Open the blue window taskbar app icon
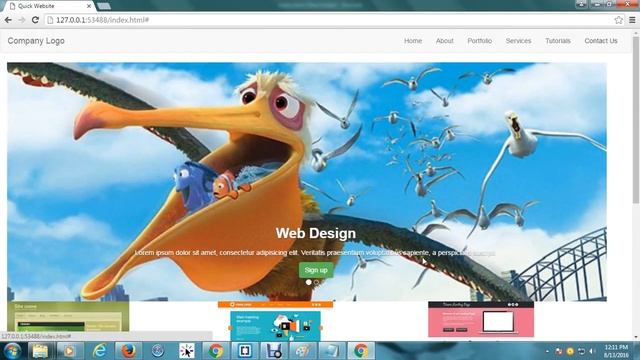 tap(332, 351)
